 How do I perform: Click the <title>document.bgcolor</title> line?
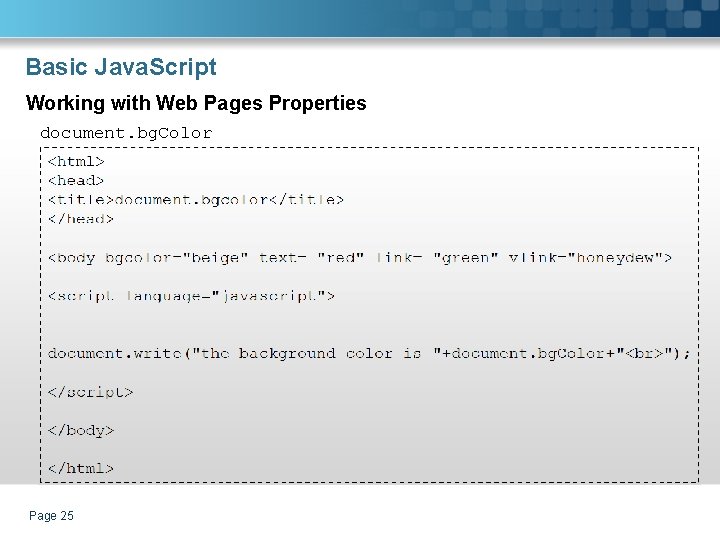click(196, 200)
